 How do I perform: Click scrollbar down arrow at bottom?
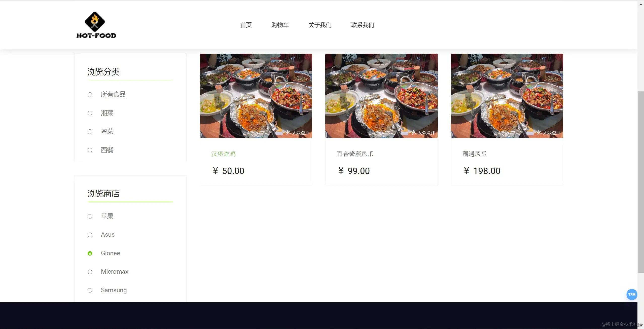[x=641, y=325]
